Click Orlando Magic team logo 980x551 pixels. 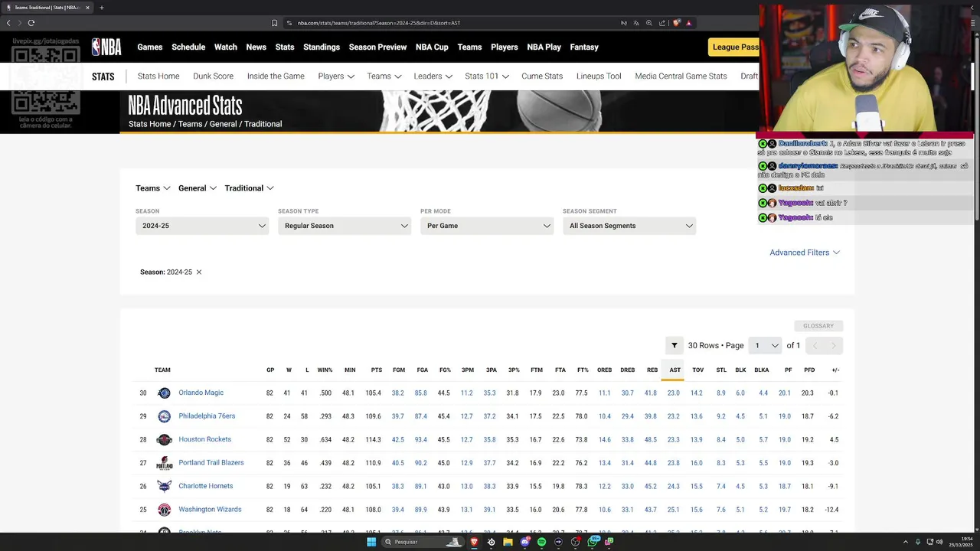pyautogui.click(x=164, y=393)
